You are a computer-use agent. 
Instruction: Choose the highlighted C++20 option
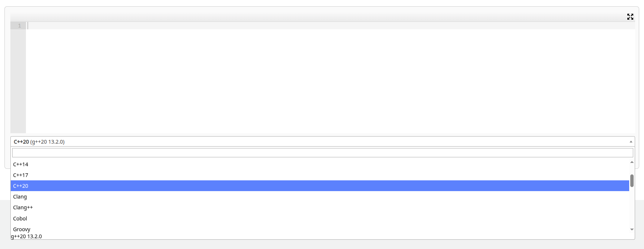pos(320,186)
